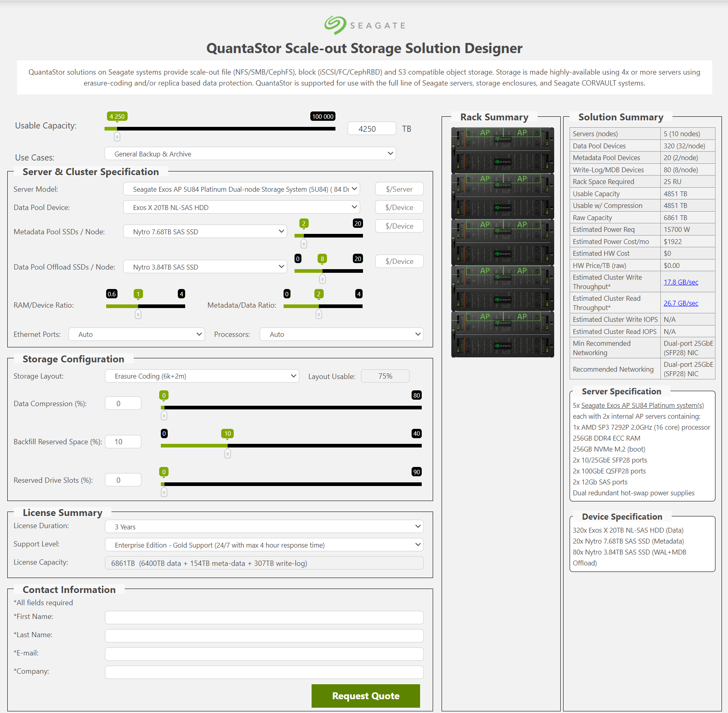Click the Data Compression slider handle
The width and height of the screenshot is (728, 713).
pyautogui.click(x=164, y=415)
